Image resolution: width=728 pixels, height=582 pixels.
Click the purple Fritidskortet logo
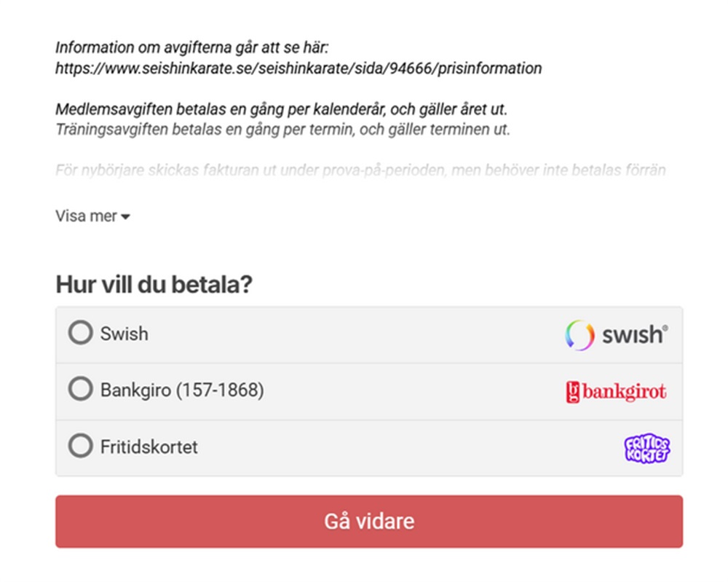click(646, 449)
